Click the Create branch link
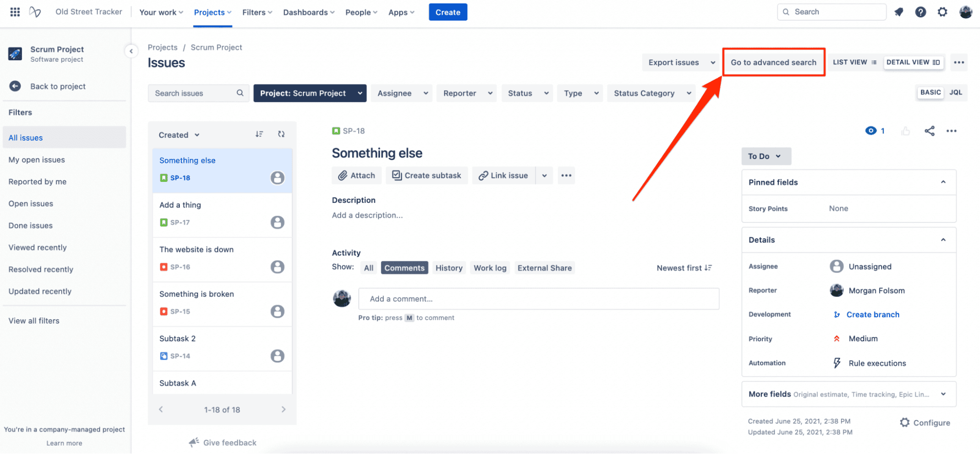The image size is (980, 454). [873, 314]
